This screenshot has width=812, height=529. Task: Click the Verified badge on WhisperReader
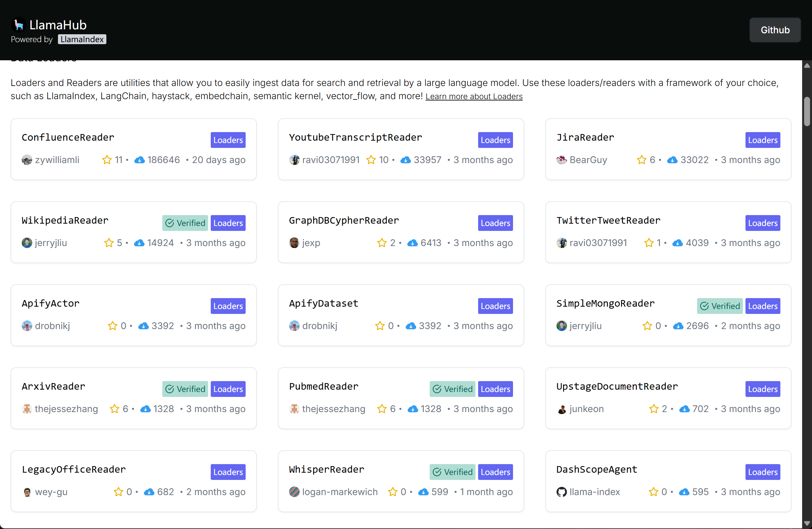452,472
